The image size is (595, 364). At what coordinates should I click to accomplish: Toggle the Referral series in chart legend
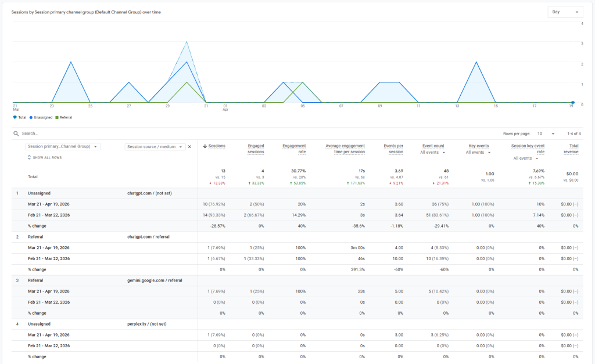pos(64,117)
